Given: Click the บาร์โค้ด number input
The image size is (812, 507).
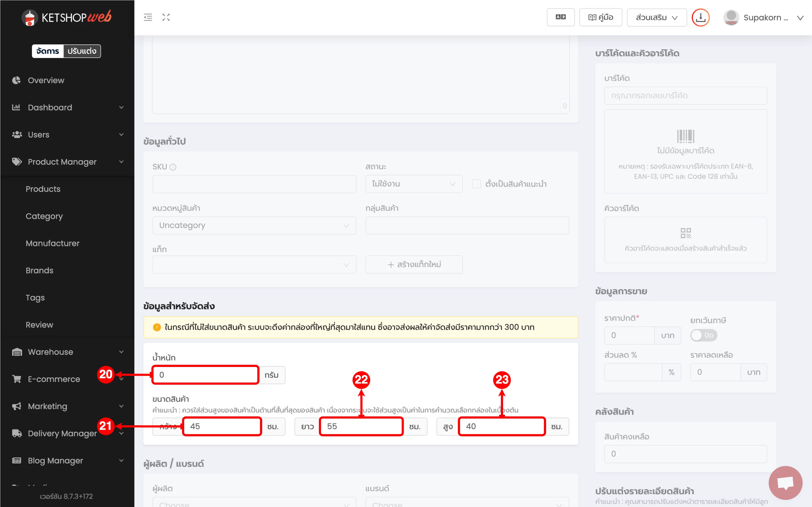Looking at the screenshot, I should 685,95.
